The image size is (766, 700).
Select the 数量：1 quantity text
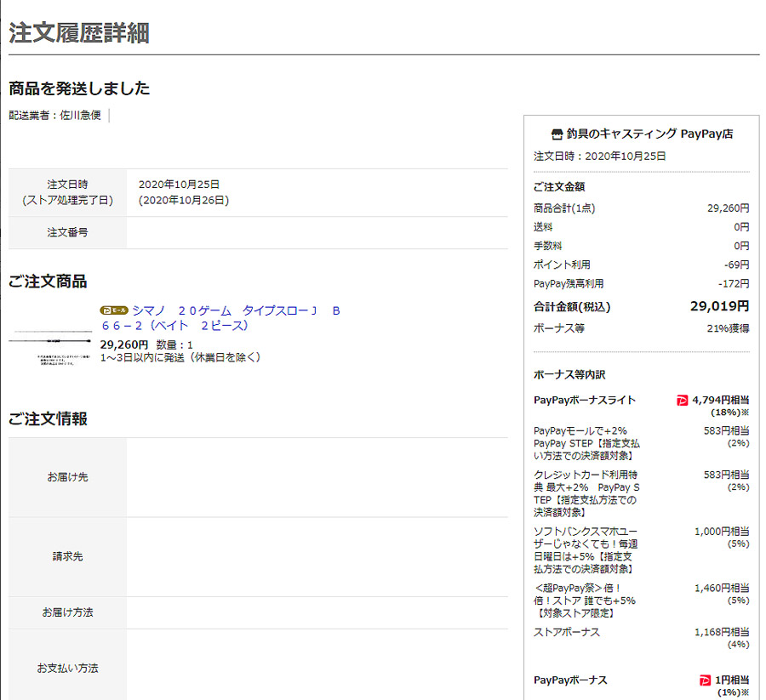(x=174, y=345)
